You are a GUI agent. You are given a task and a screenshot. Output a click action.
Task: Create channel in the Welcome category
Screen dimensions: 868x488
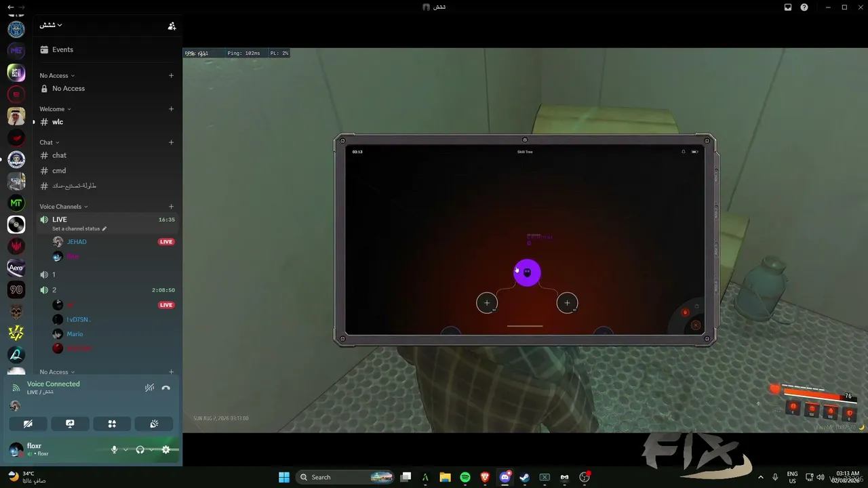point(171,109)
